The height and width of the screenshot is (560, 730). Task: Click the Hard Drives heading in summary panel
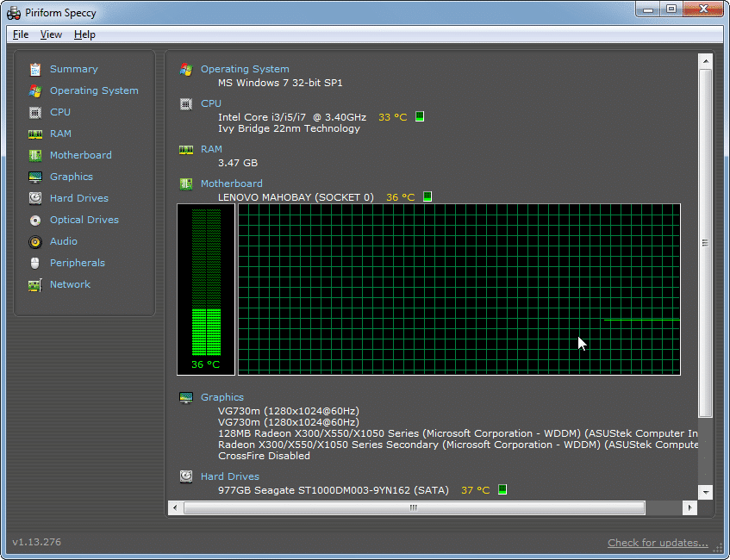coord(230,476)
